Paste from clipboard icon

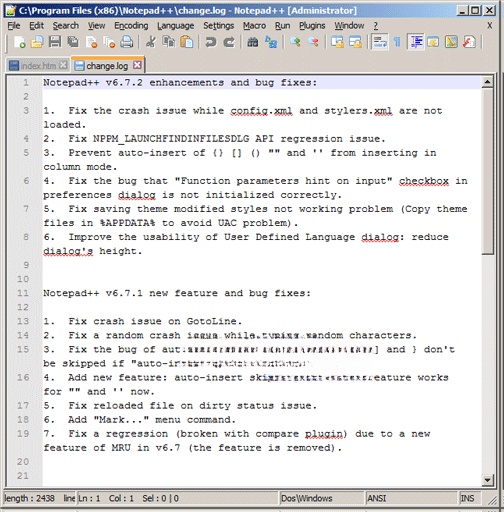tap(187, 42)
